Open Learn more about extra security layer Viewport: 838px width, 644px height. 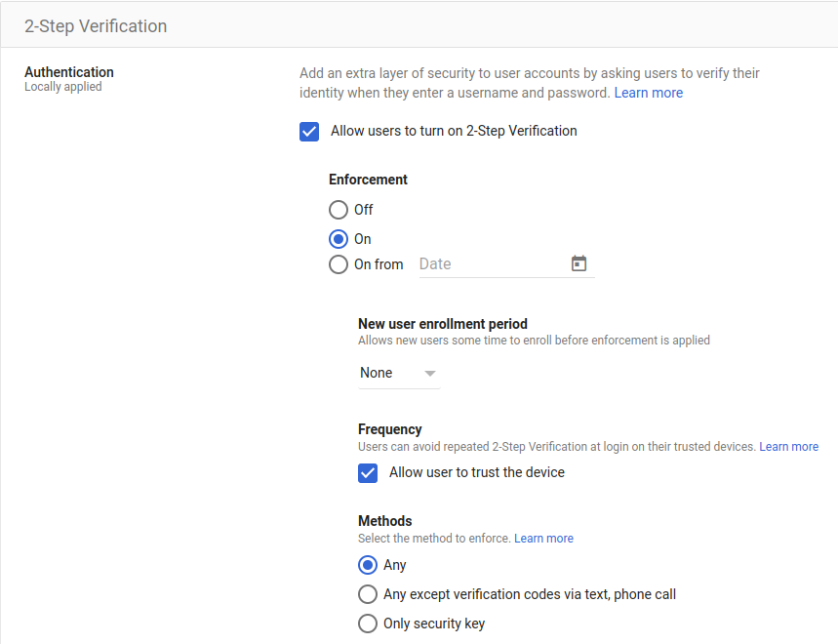click(649, 92)
